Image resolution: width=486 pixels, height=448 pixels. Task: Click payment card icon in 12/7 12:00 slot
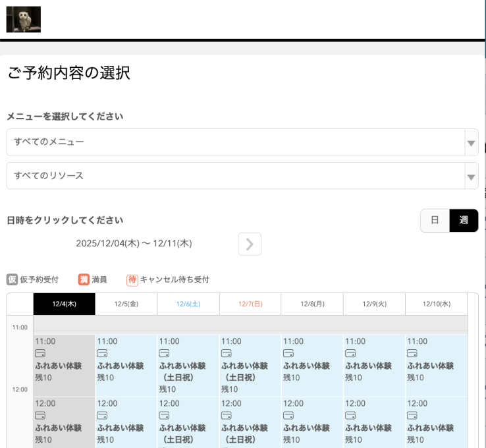pos(227,415)
